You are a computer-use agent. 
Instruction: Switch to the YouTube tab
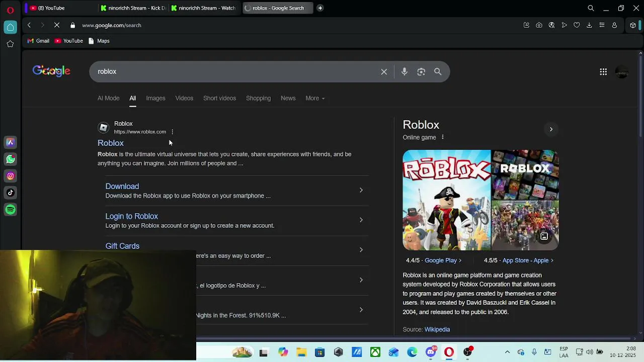pos(60,8)
